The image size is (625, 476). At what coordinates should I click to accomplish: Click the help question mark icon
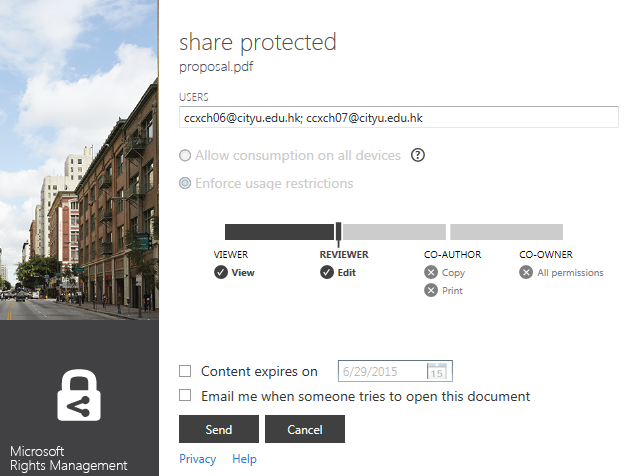coord(418,155)
